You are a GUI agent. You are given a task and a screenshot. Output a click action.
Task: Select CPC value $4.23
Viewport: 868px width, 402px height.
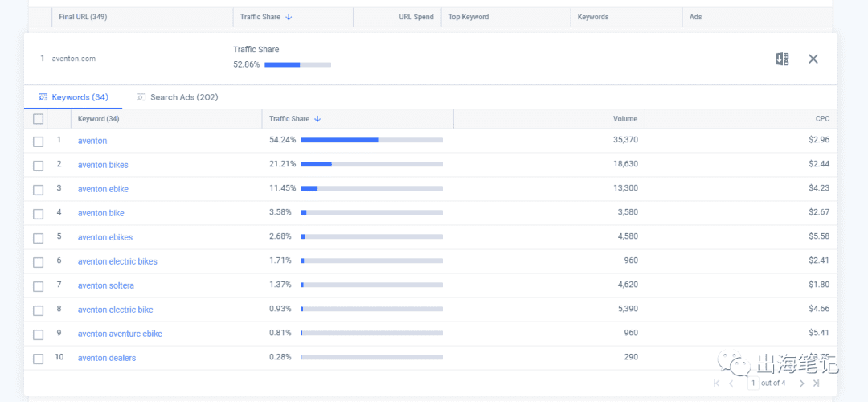point(819,187)
